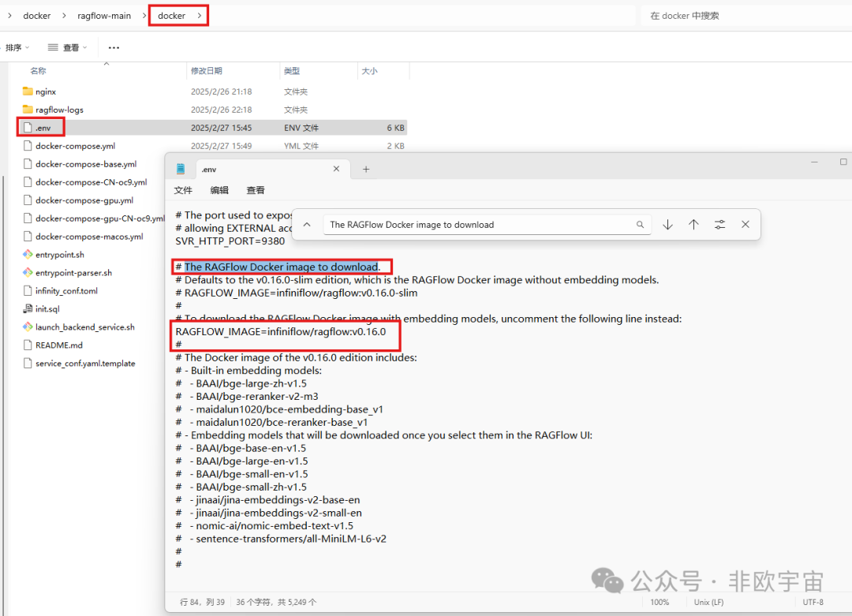The height and width of the screenshot is (616, 852).
Task: Click the current docker breadcrumb
Action: [172, 16]
